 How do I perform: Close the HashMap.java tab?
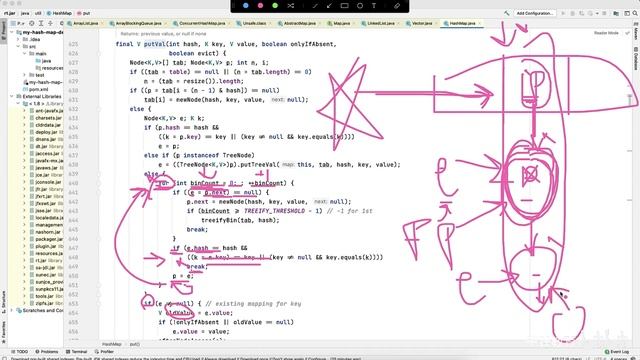(x=480, y=23)
